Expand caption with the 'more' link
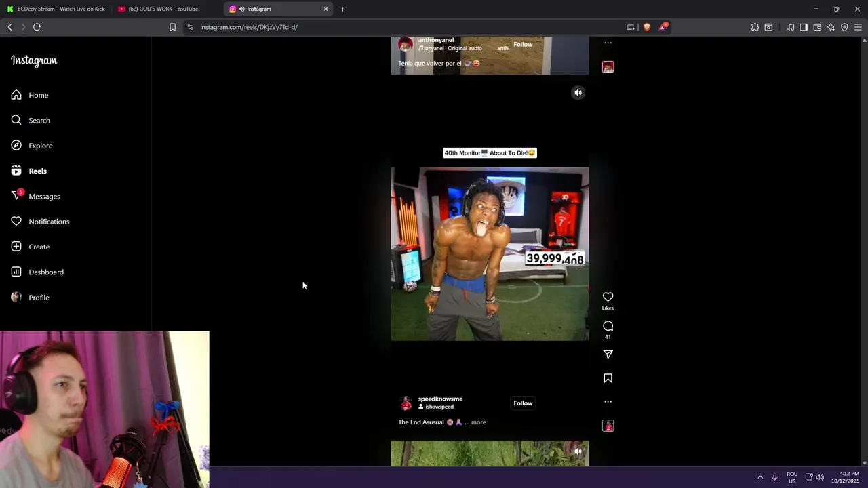The image size is (868, 488). pyautogui.click(x=478, y=422)
